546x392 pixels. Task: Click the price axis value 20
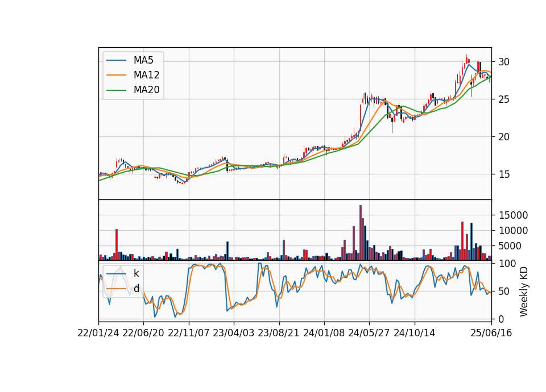point(503,137)
